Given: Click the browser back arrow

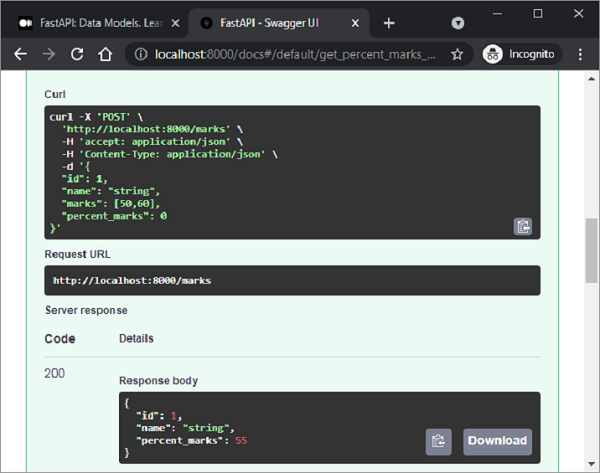Looking at the screenshot, I should coord(20,54).
